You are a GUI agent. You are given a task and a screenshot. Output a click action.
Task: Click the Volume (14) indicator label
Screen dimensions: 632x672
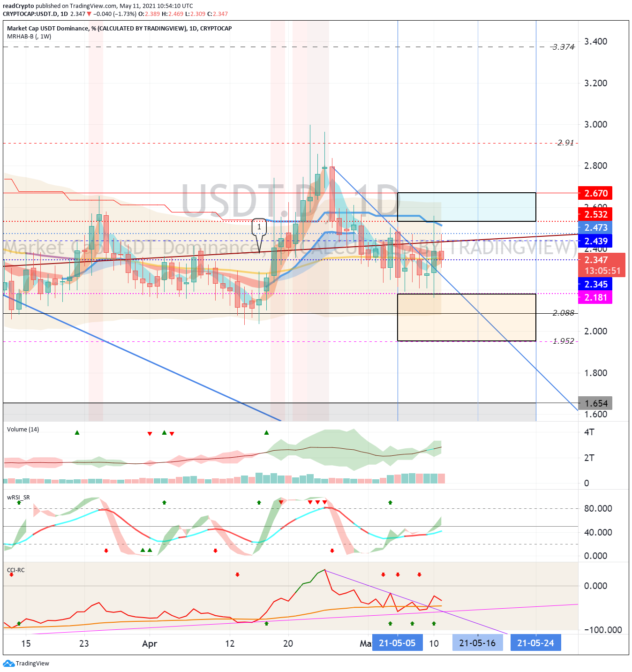click(23, 429)
